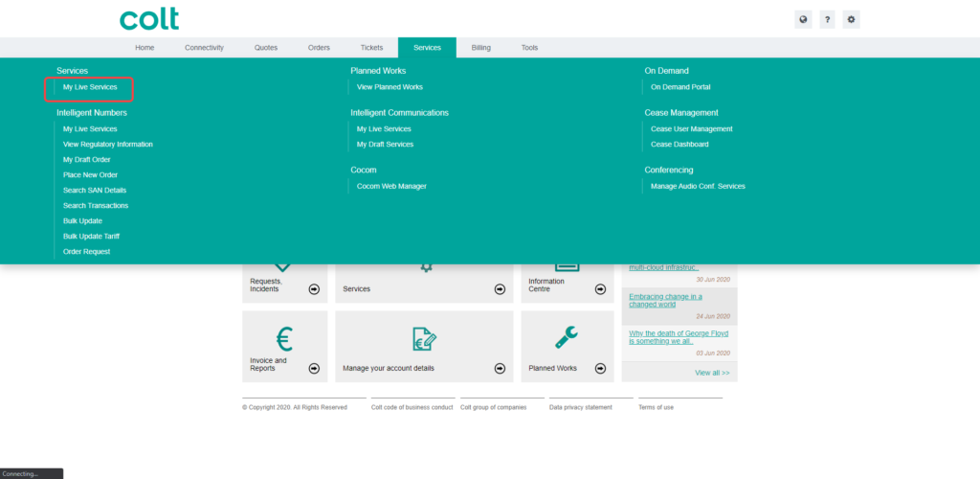Launch Cocom Web Manager
The image size is (980, 479).
(x=391, y=187)
